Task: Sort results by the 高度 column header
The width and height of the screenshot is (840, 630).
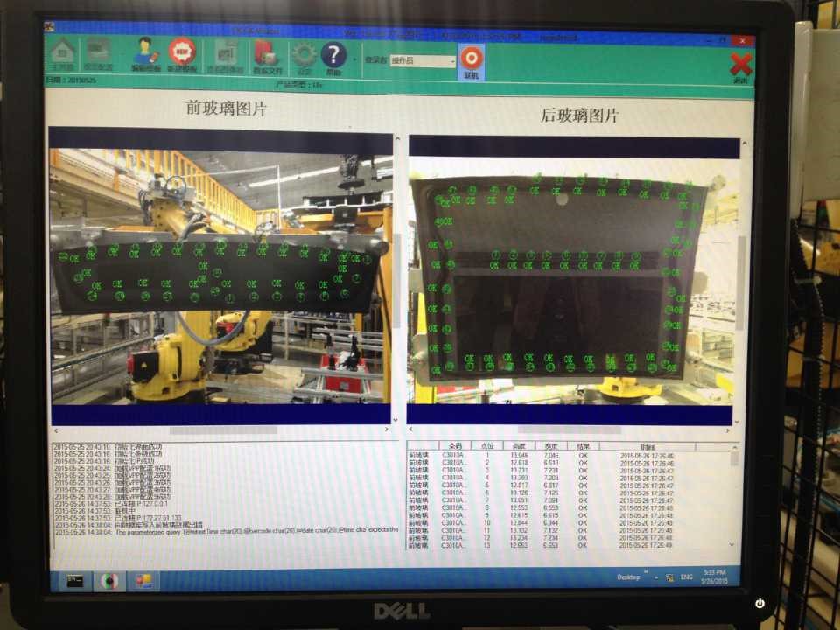Action: pyautogui.click(x=519, y=446)
